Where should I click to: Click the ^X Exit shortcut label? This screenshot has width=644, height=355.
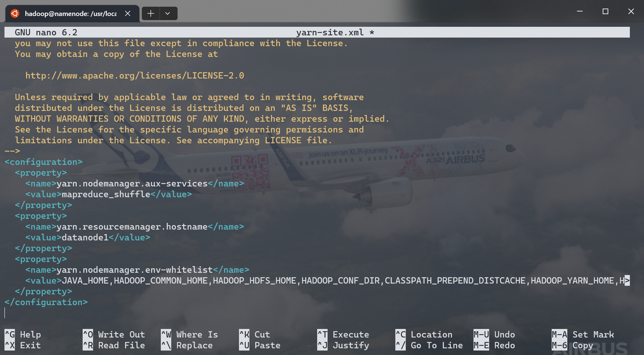tap(23, 345)
